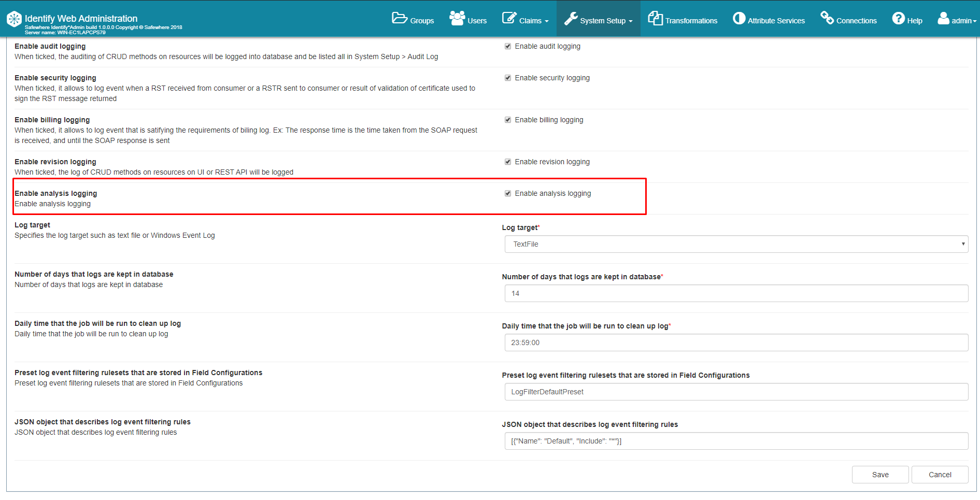The width and height of the screenshot is (980, 500).
Task: Toggle Enable analysis logging
Action: (x=508, y=193)
